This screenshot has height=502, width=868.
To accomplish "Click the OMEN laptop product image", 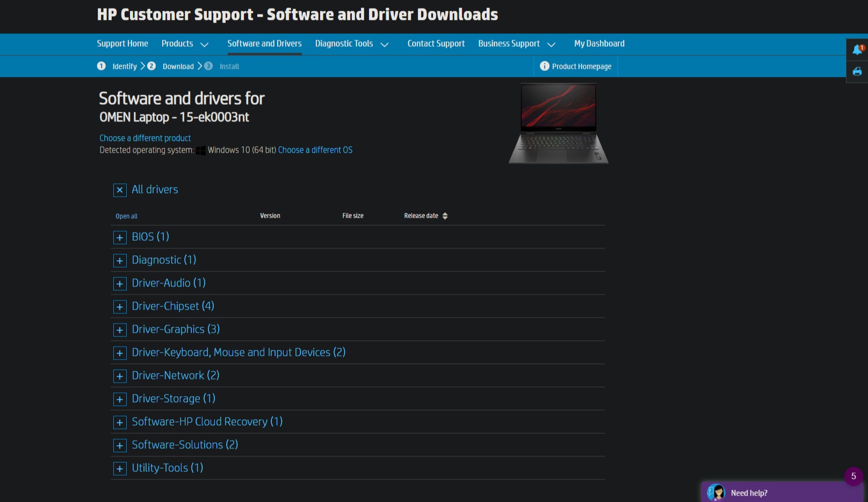I will pos(558,124).
